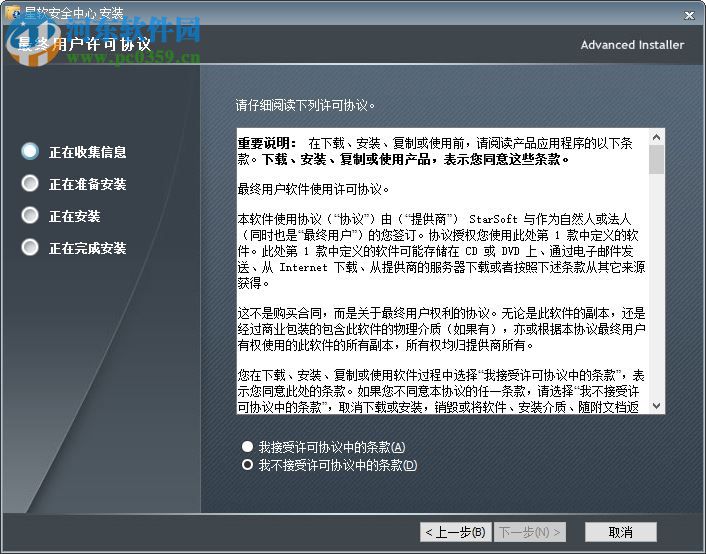Click the disabled 下一步(N) next button
This screenshot has height=554, width=706.
pyautogui.click(x=530, y=532)
